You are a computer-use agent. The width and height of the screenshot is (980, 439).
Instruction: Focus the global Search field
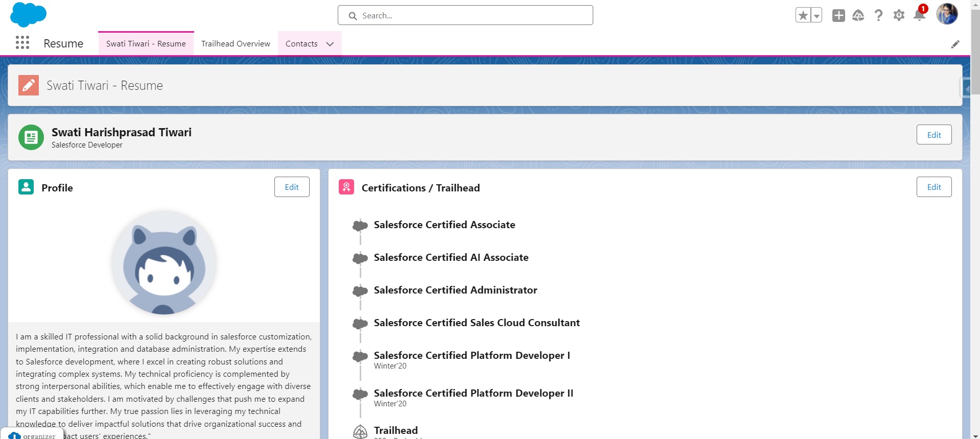click(x=465, y=15)
